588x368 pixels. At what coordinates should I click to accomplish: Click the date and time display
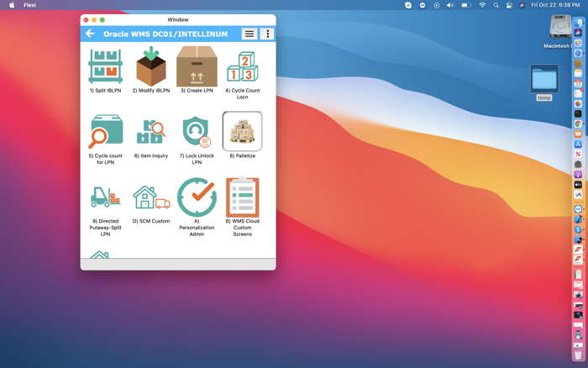click(x=555, y=5)
